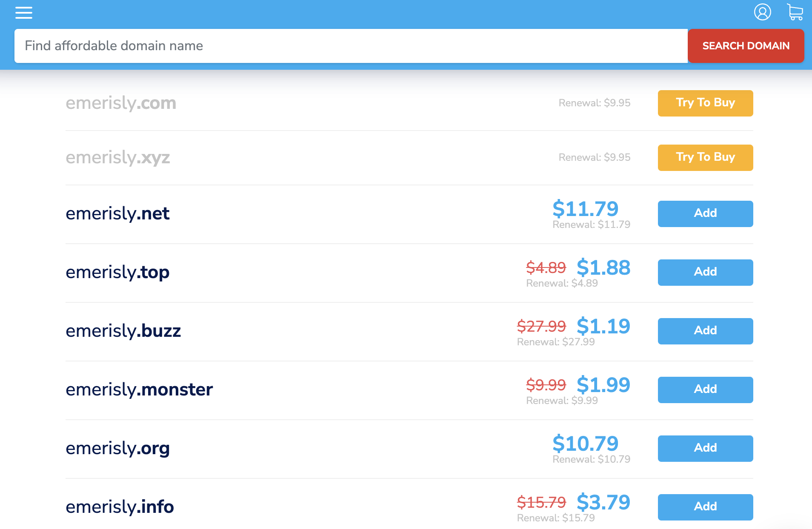Viewport: 812px width, 529px height.
Task: Open the hamburger menu
Action: tap(24, 13)
